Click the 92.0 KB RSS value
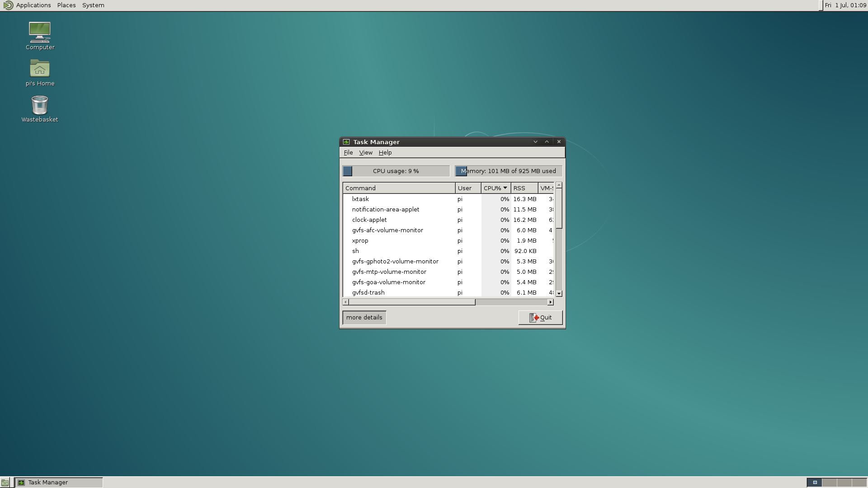Screen dimensions: 868x488 click(525, 251)
